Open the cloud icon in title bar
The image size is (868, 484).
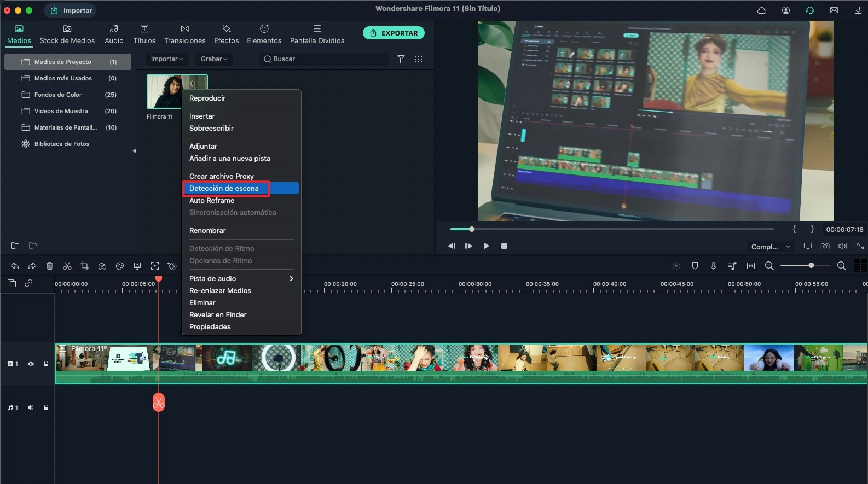click(762, 10)
